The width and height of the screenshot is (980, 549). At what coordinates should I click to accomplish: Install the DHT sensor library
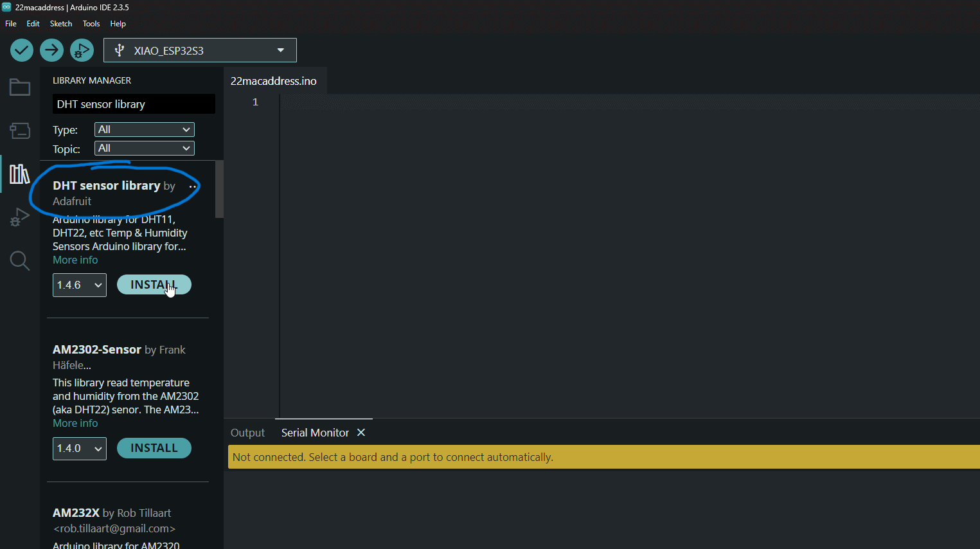(x=154, y=285)
